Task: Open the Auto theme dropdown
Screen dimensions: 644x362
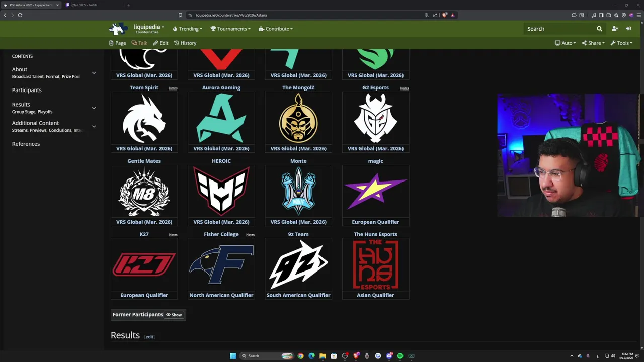Action: tap(565, 43)
